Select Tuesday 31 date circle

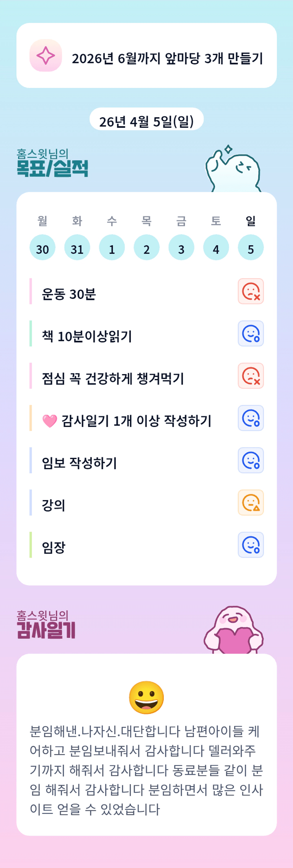(77, 248)
